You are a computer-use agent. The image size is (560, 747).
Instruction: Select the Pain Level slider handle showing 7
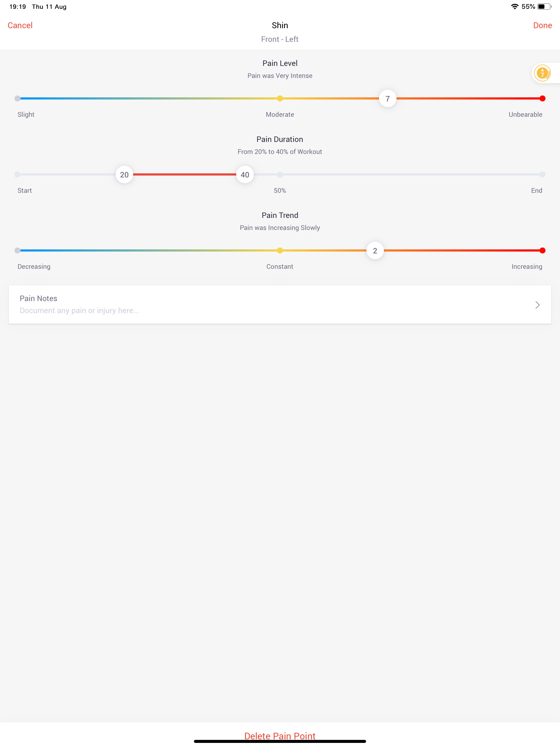coord(387,98)
